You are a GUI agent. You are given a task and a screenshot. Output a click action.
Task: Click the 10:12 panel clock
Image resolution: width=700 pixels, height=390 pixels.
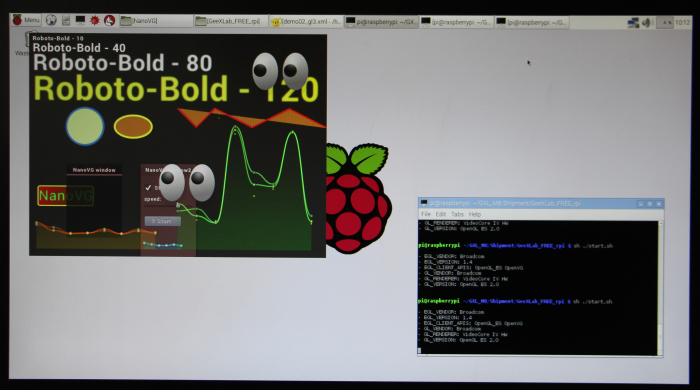click(683, 22)
